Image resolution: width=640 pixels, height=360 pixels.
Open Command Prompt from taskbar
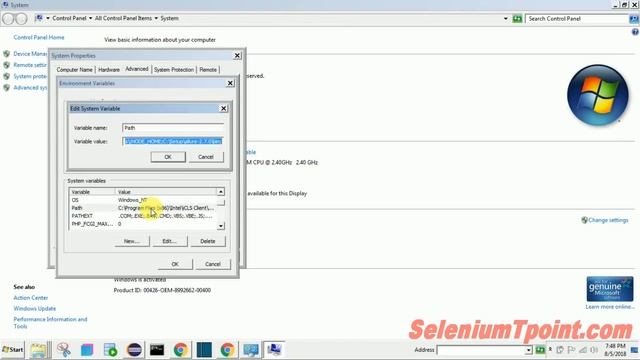157,350
